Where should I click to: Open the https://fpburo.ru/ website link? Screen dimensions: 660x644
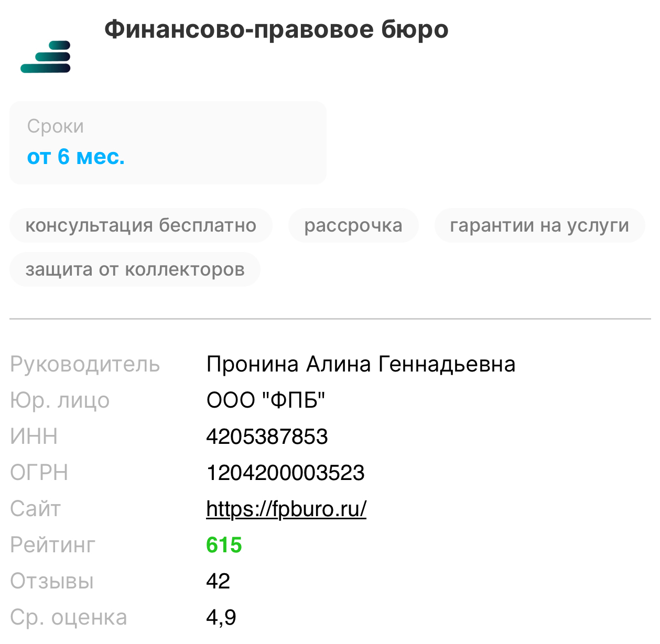tap(286, 509)
